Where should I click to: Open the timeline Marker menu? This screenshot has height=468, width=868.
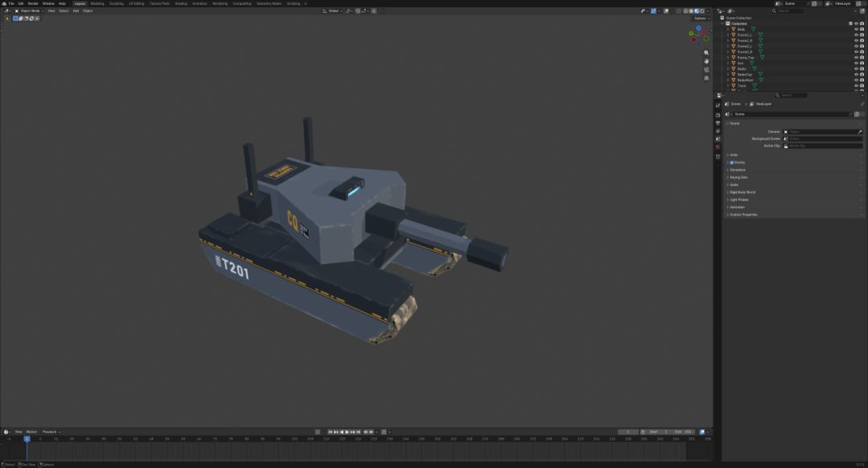(x=31, y=432)
